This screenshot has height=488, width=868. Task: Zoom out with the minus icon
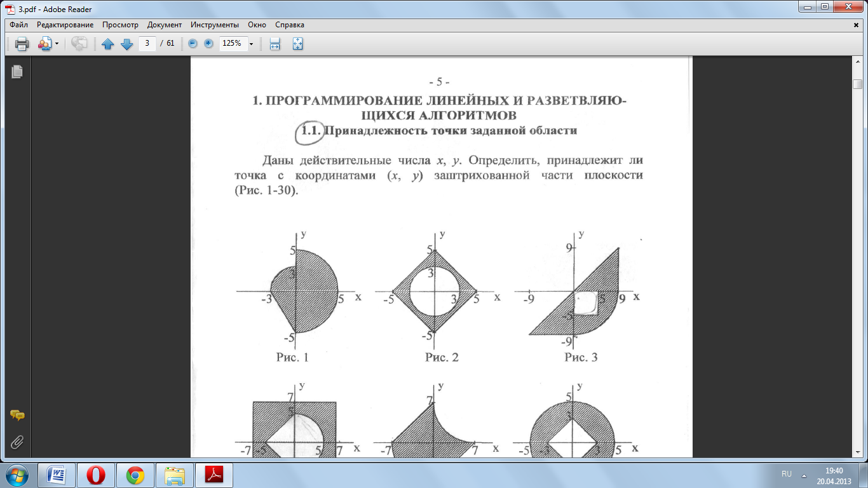coord(193,43)
